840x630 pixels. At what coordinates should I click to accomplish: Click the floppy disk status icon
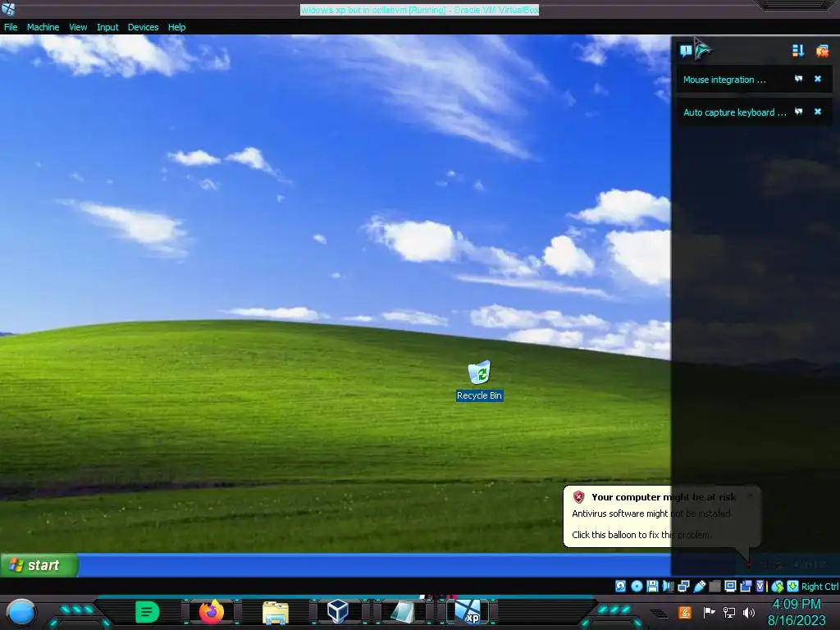click(x=652, y=586)
